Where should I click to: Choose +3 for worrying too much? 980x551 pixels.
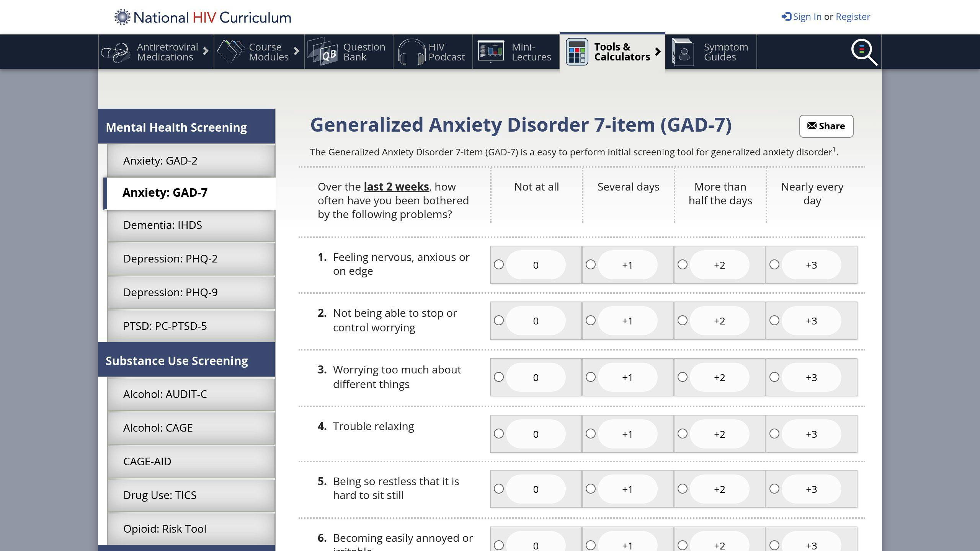(x=774, y=377)
